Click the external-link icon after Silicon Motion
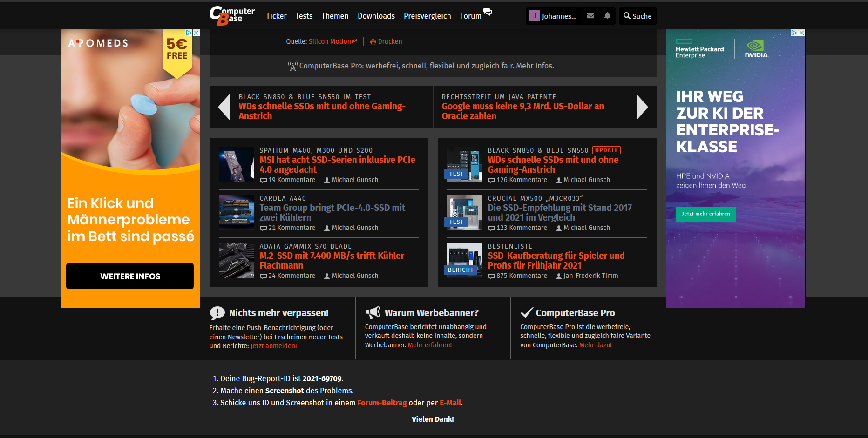This screenshot has height=438, width=868. click(x=354, y=40)
